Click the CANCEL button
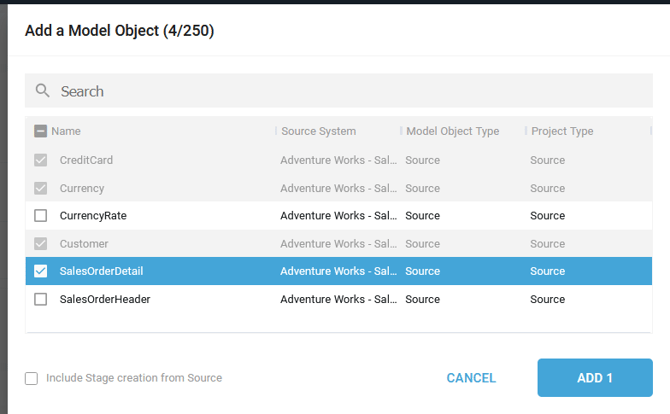Viewport: 670px width, 414px height. tap(471, 378)
